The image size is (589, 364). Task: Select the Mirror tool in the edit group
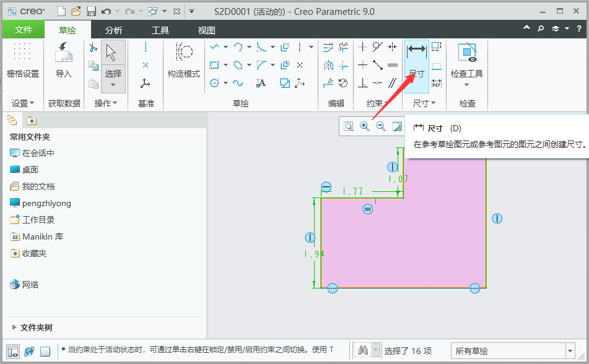point(328,65)
